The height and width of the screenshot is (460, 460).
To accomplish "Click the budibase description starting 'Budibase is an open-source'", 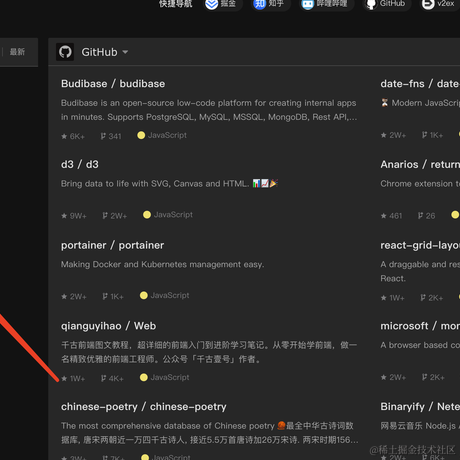I will tap(209, 110).
